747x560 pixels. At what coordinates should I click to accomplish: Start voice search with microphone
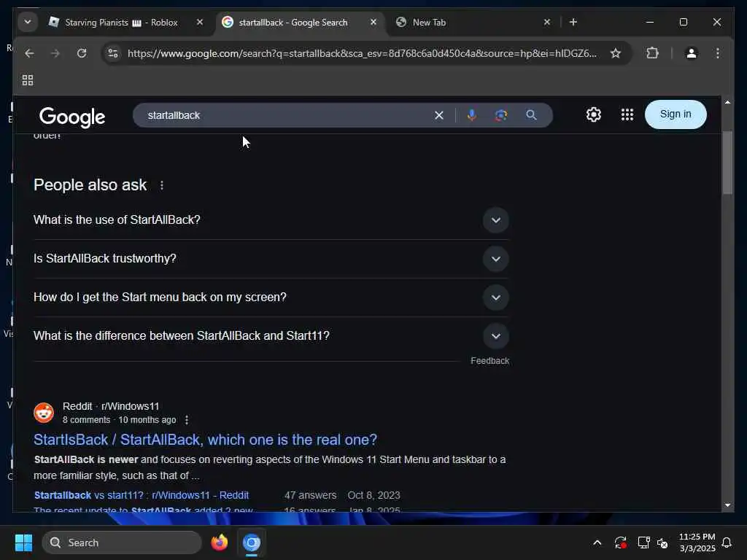click(472, 115)
